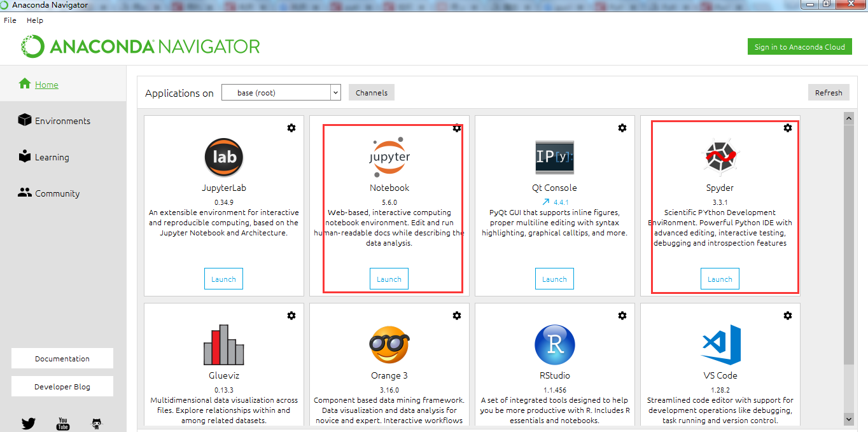Launch Spyder
This screenshot has width=868, height=432.
click(x=720, y=279)
